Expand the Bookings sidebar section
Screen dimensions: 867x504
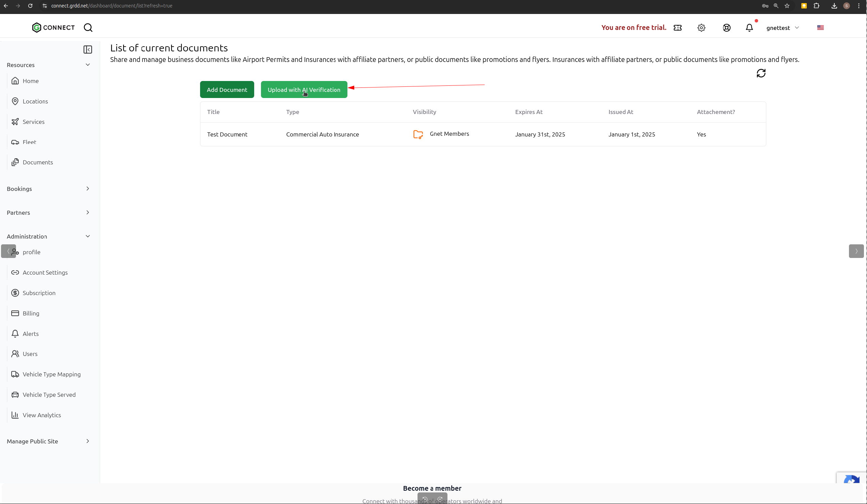[88, 189]
